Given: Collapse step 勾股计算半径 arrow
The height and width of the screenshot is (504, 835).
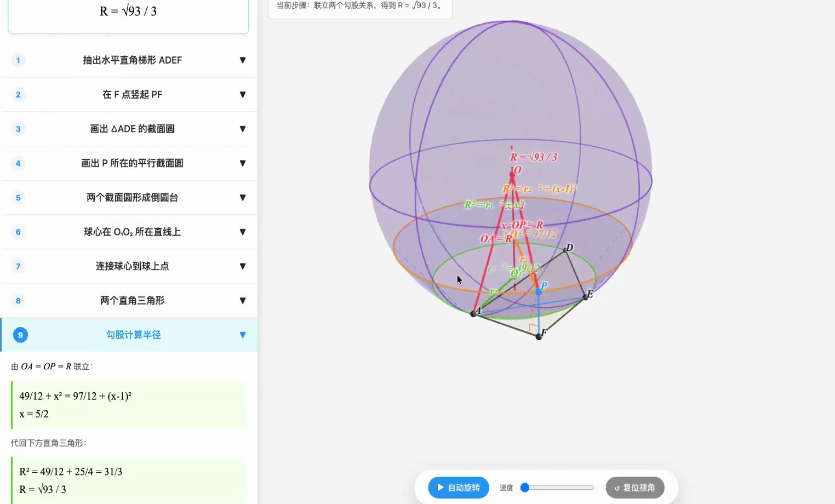Looking at the screenshot, I should point(243,335).
